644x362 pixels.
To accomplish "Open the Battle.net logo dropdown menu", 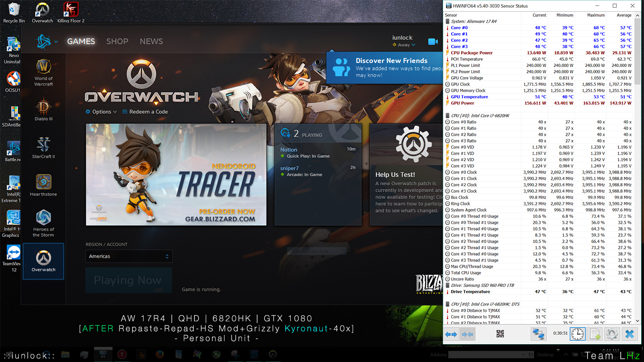I will [47, 42].
